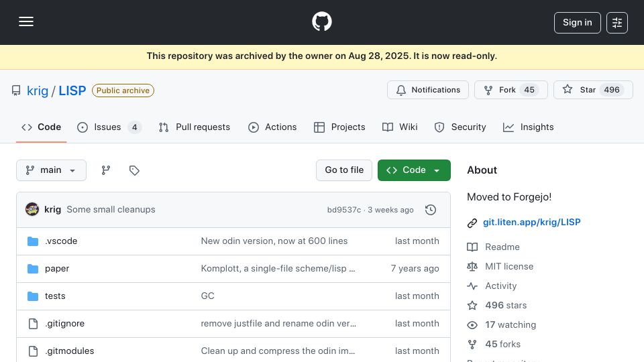
Task: Click the .gitignore file icon
Action: [33, 323]
